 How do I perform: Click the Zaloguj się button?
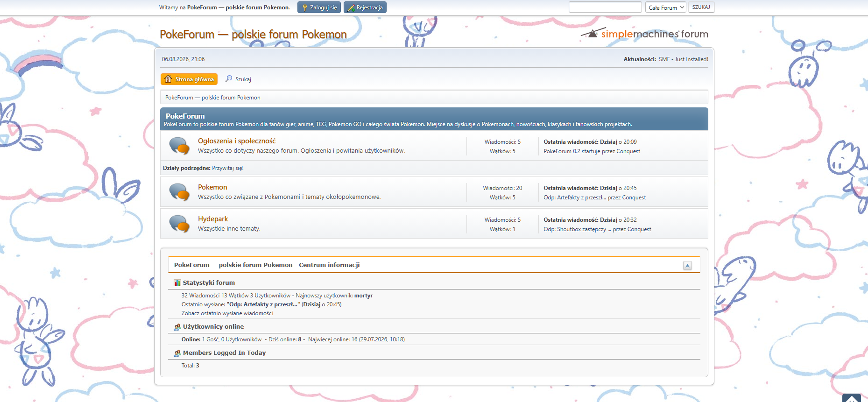point(319,7)
